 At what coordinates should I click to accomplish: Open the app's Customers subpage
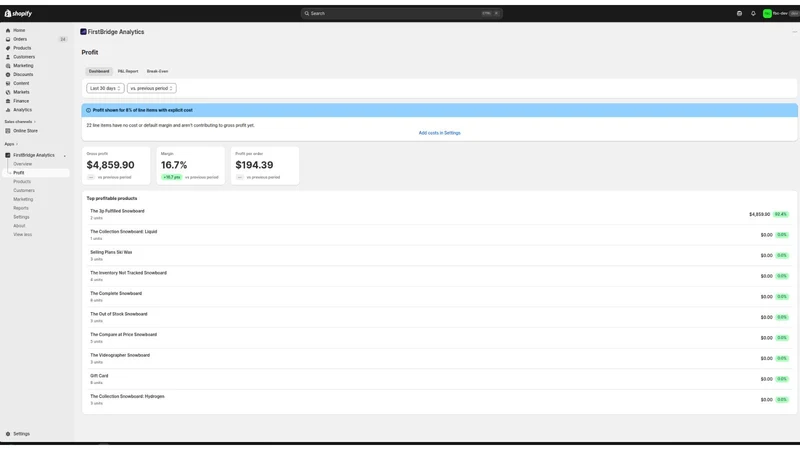[24, 190]
